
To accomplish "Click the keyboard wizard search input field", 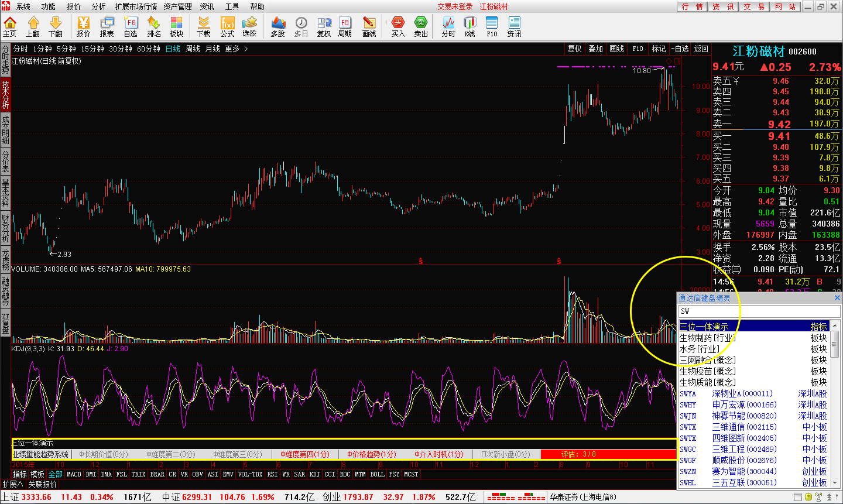I will point(758,311).
